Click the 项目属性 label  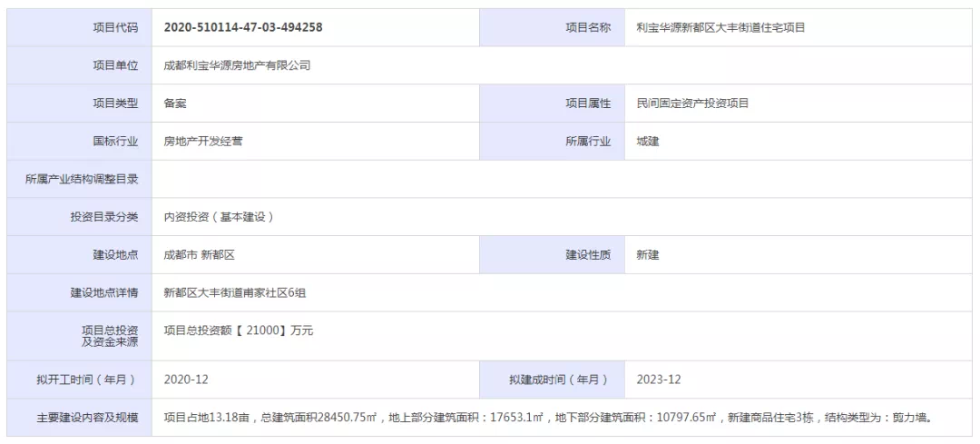(x=588, y=104)
